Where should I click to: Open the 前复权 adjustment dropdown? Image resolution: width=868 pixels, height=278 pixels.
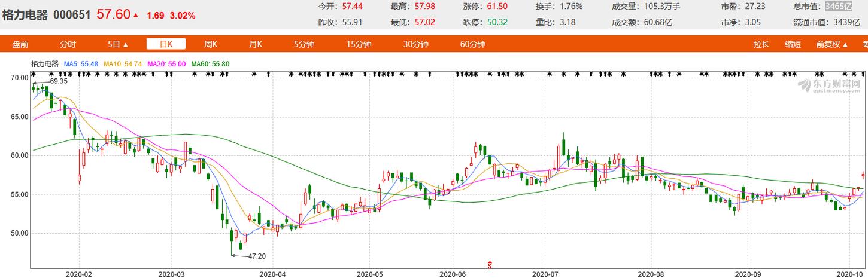click(x=831, y=44)
